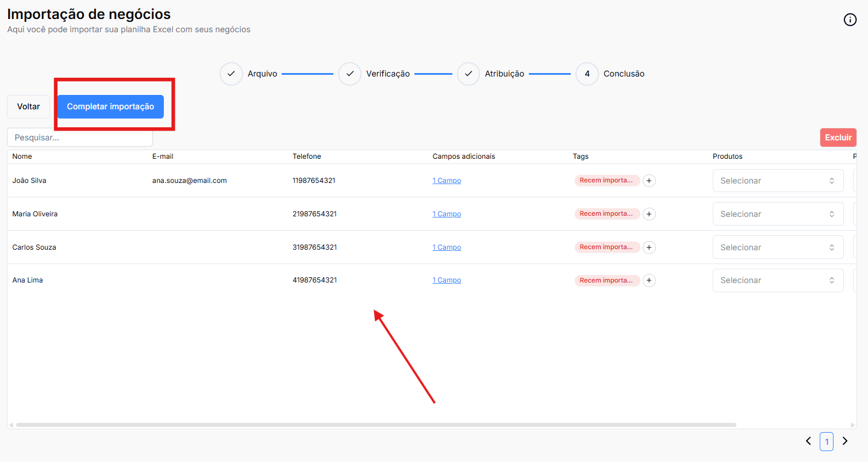Open Produtos dropdown for Maria Oliveira
868x462 pixels.
click(x=778, y=214)
